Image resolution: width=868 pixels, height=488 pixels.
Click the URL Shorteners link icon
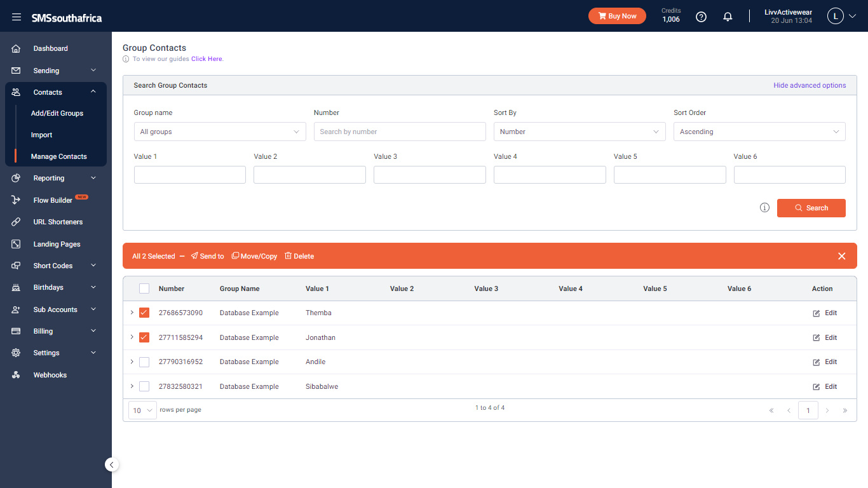[17, 222]
